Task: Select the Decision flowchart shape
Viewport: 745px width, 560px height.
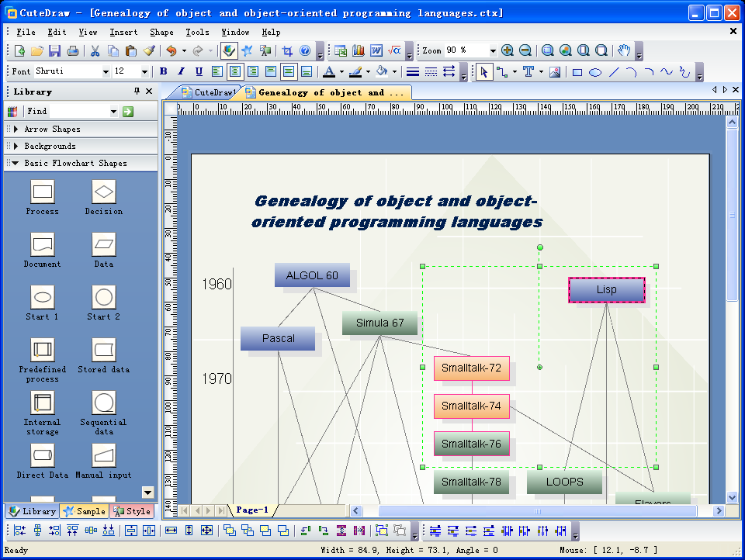Action: coord(103,192)
